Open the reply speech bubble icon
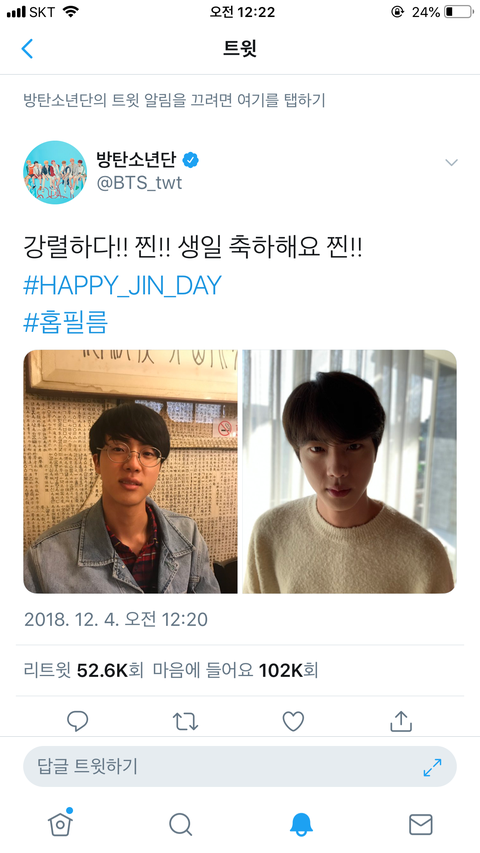This screenshot has height=853, width=480. 77,721
